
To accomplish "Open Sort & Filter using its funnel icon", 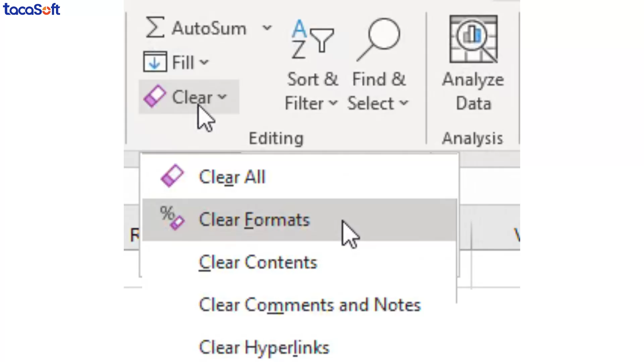I will tap(321, 40).
